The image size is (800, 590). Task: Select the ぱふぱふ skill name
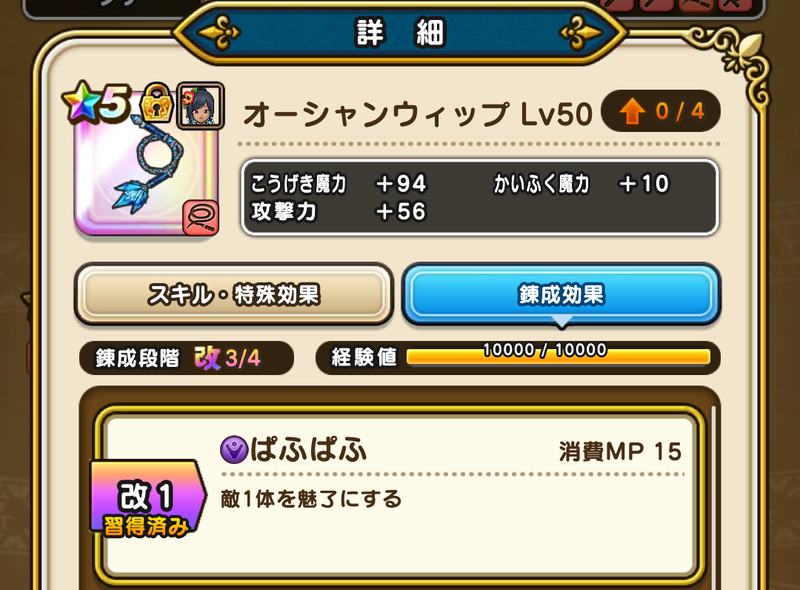(308, 450)
